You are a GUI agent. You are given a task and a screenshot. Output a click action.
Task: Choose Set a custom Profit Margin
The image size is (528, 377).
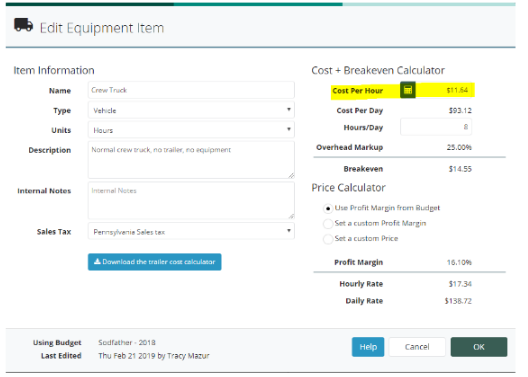[328, 224]
